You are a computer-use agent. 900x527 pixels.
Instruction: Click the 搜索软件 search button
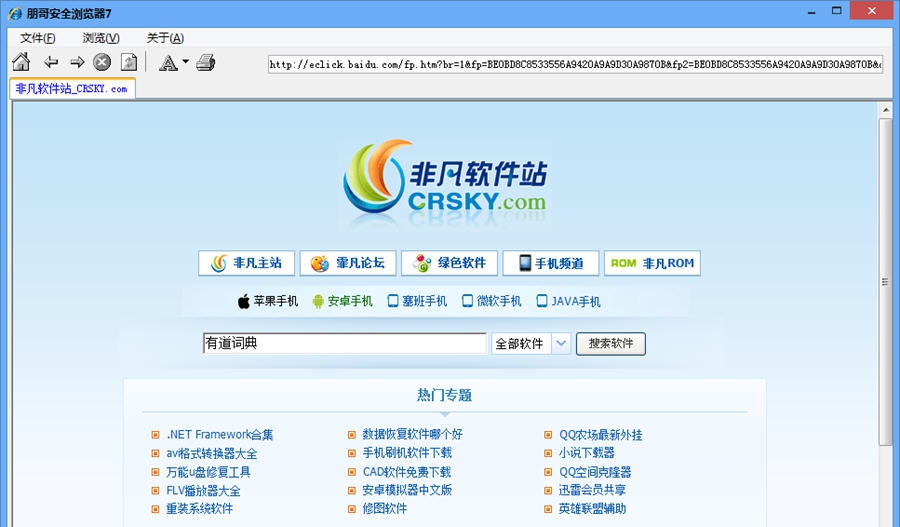(611, 343)
